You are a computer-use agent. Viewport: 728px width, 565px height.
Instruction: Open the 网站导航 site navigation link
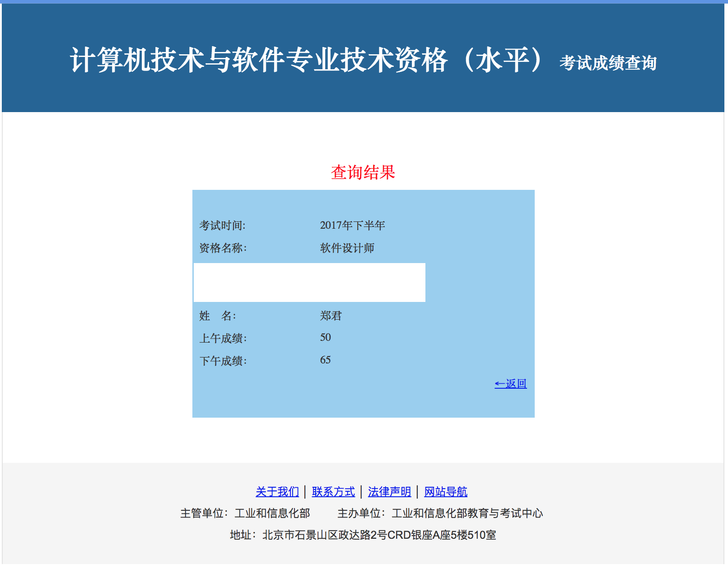pos(446,491)
